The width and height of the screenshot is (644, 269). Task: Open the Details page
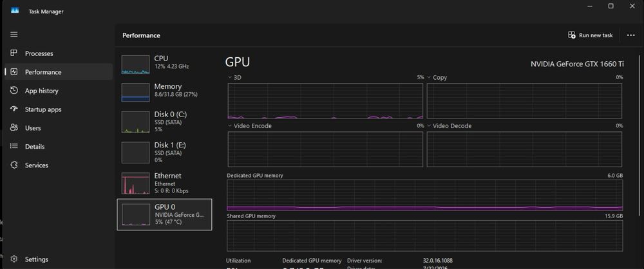tap(35, 147)
